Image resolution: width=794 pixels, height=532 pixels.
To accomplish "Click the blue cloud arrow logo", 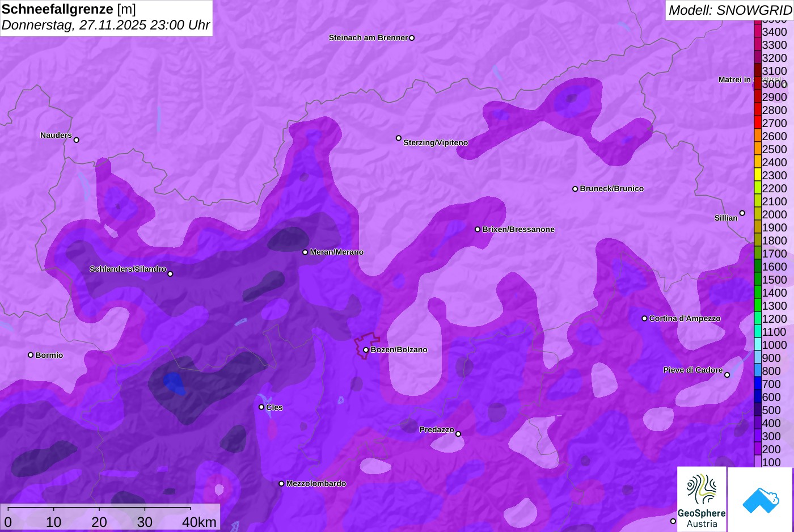I will 761,499.
